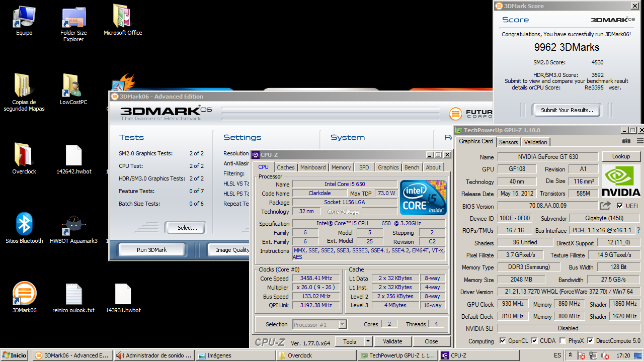The width and height of the screenshot is (644, 362).
Task: Switch to the Caches tab in CPU-Z
Action: (x=286, y=167)
